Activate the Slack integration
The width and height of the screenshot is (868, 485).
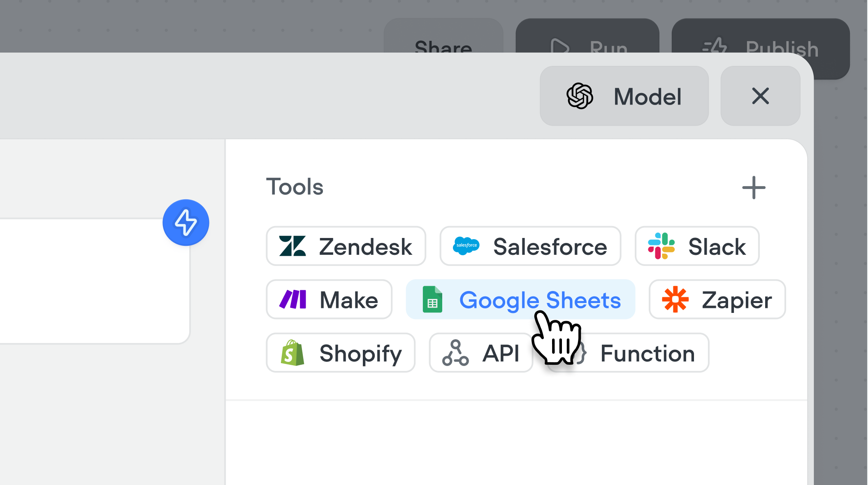click(x=697, y=246)
